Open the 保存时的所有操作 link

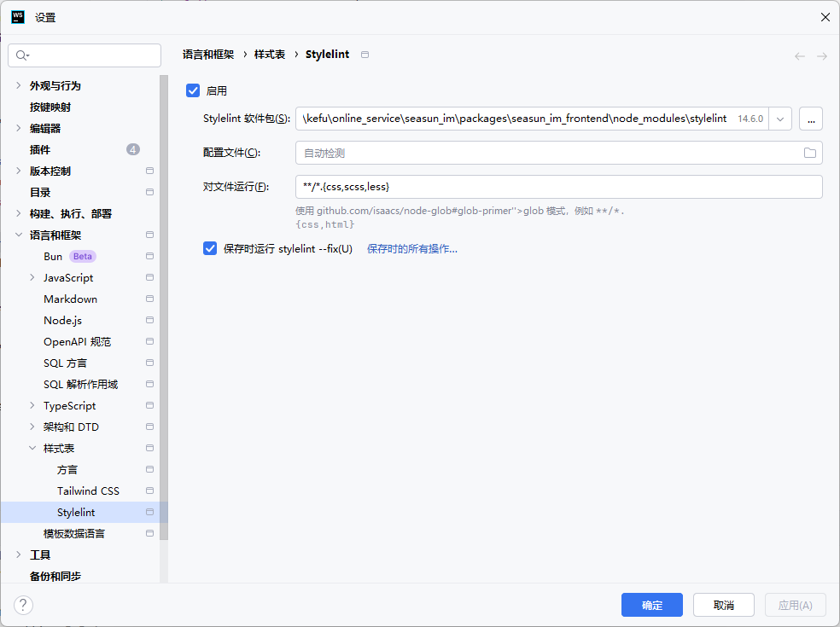(412, 249)
